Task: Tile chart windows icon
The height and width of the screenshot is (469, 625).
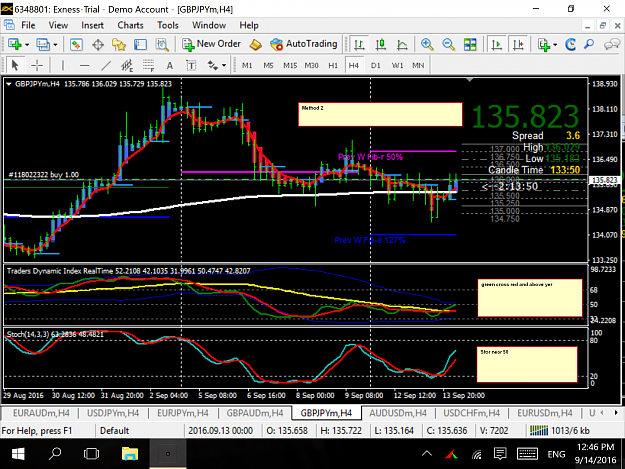Action: click(470, 44)
